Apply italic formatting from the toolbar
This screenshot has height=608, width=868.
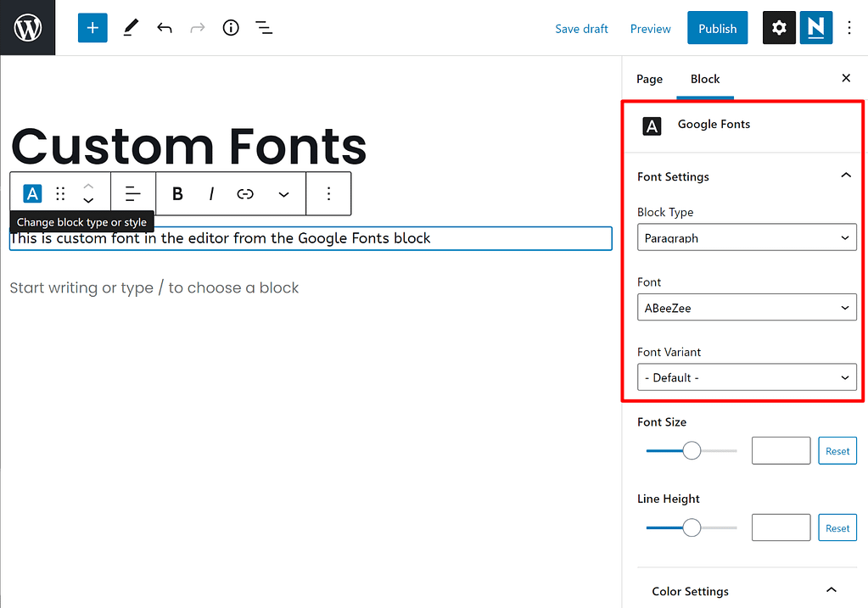coord(210,193)
